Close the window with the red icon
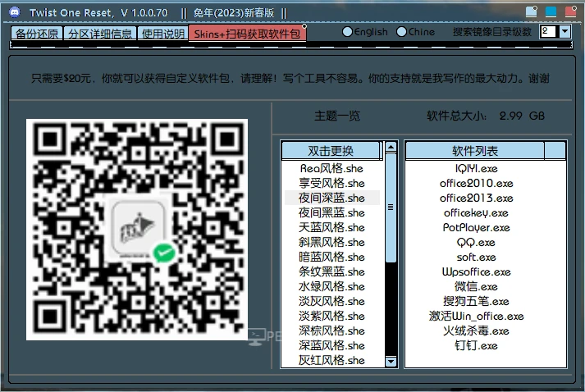585x392 pixels. [570, 12]
